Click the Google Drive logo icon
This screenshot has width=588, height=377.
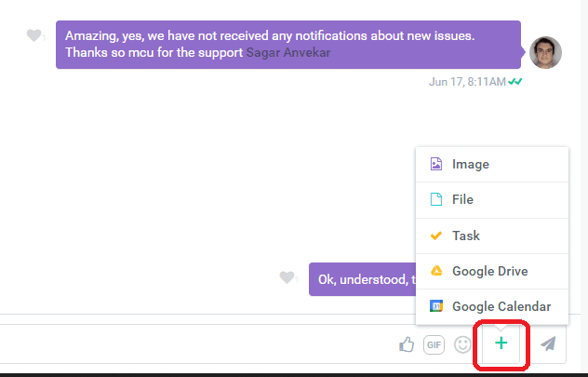(x=435, y=271)
